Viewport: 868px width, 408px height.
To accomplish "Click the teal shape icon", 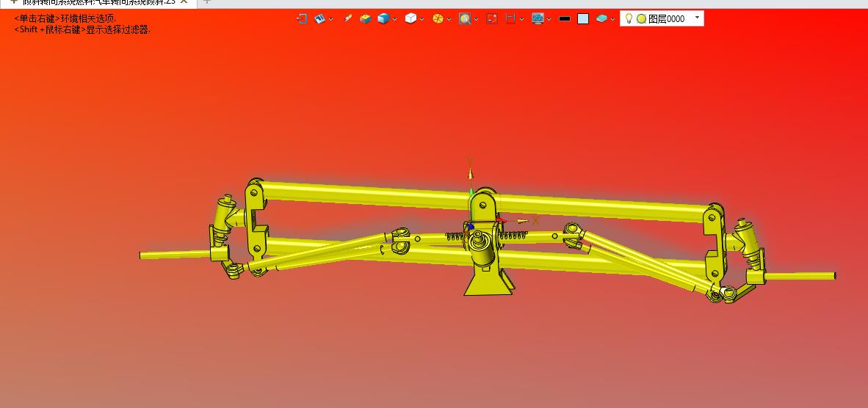I will click(x=601, y=19).
